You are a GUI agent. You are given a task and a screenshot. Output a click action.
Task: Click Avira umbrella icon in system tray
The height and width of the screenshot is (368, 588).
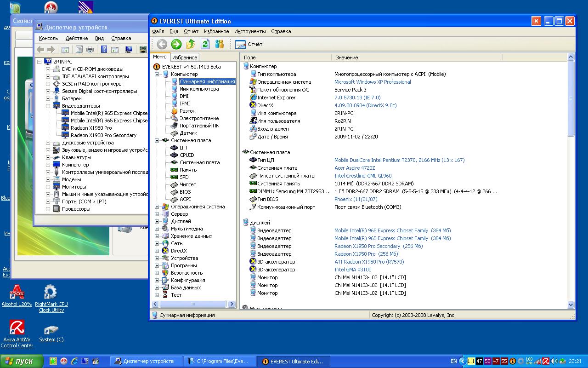tap(546, 361)
